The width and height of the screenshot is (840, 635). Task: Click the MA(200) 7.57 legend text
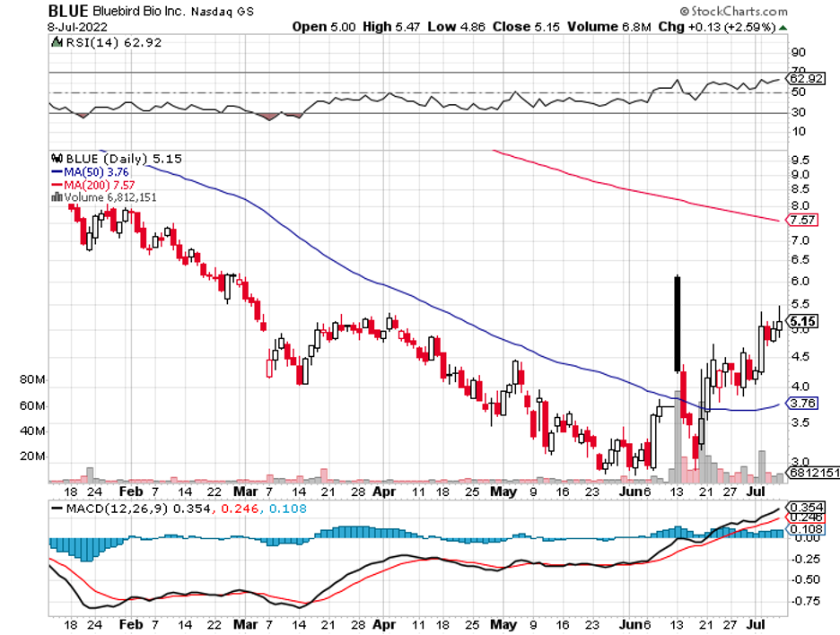[99, 185]
